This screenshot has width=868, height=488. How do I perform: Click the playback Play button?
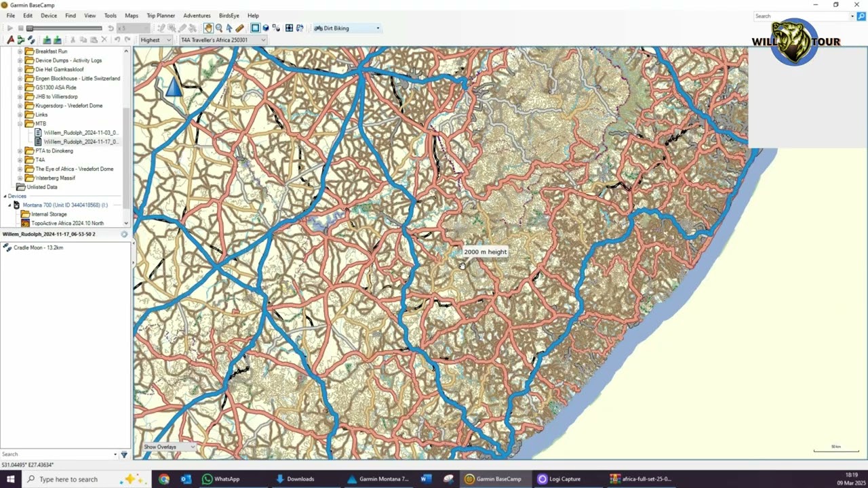point(9,28)
